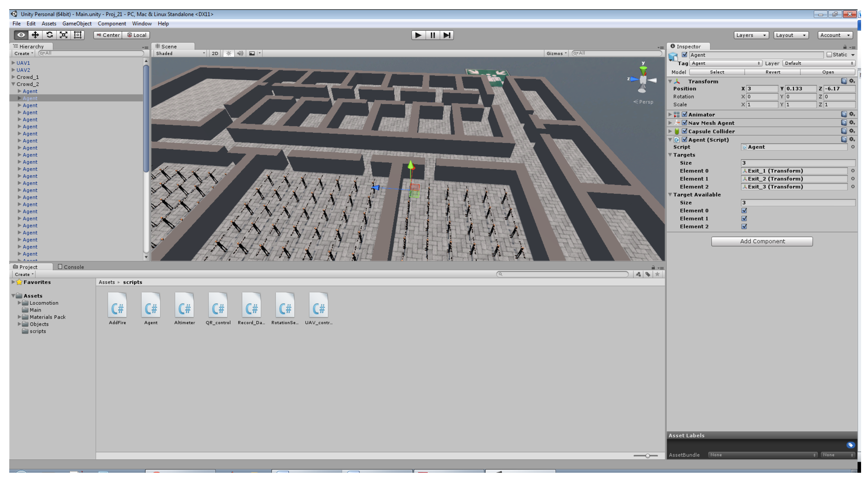
Task: Select the Scale tool icon
Action: click(x=63, y=35)
